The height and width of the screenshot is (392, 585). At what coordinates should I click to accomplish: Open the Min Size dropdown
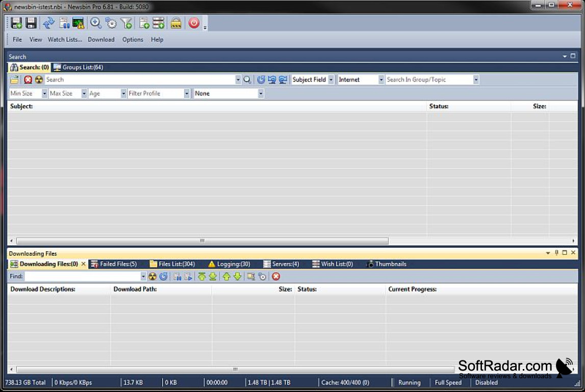pos(44,93)
